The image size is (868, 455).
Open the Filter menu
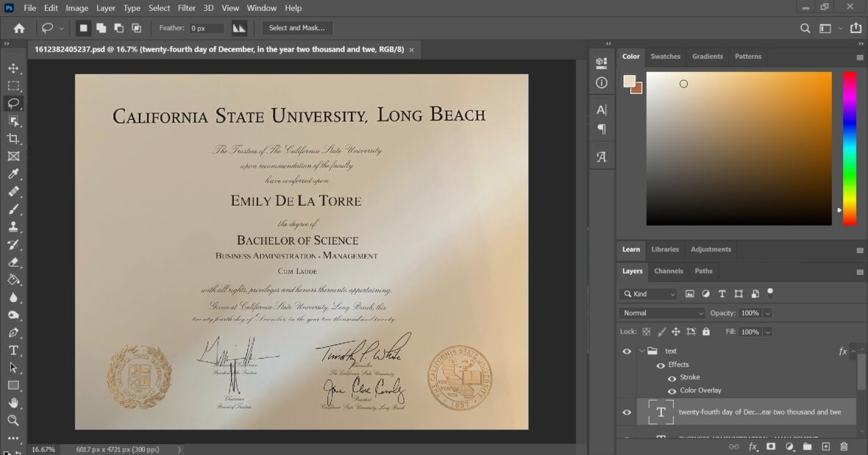point(187,8)
